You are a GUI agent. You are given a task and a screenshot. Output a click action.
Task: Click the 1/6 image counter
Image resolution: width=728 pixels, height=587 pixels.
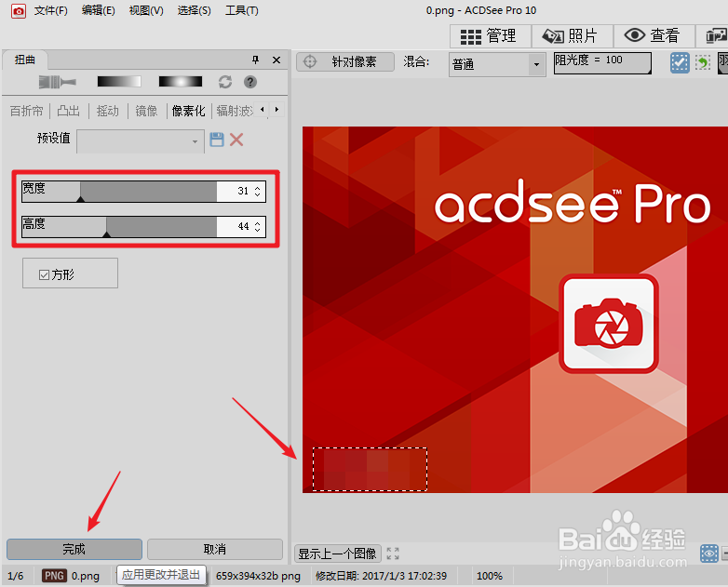click(15, 576)
